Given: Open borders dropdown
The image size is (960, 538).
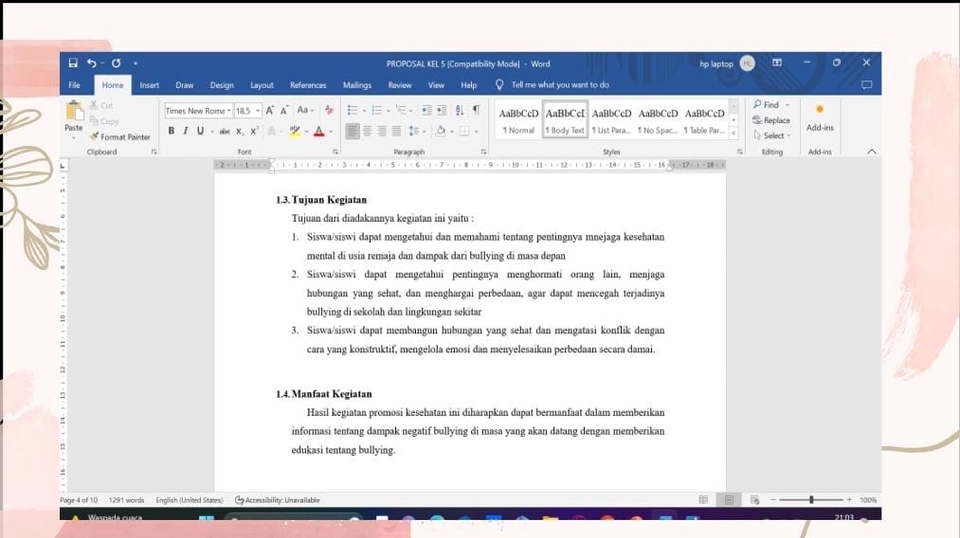Looking at the screenshot, I should 476,131.
